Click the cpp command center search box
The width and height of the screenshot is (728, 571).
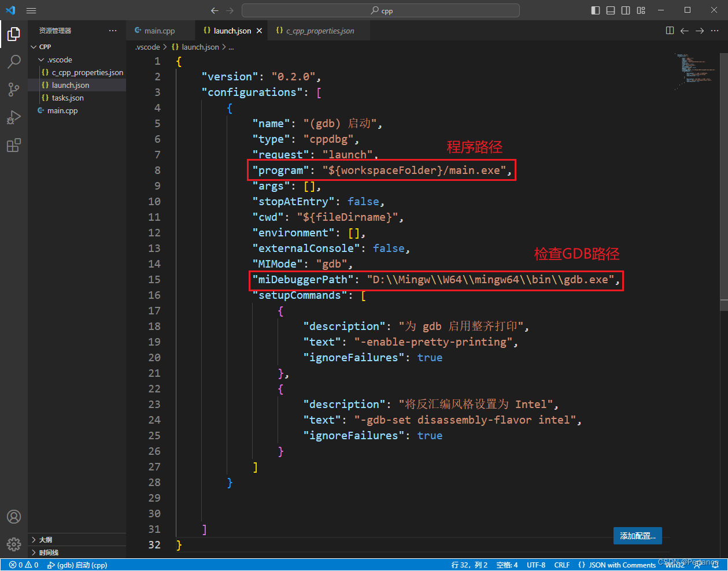[x=380, y=10]
